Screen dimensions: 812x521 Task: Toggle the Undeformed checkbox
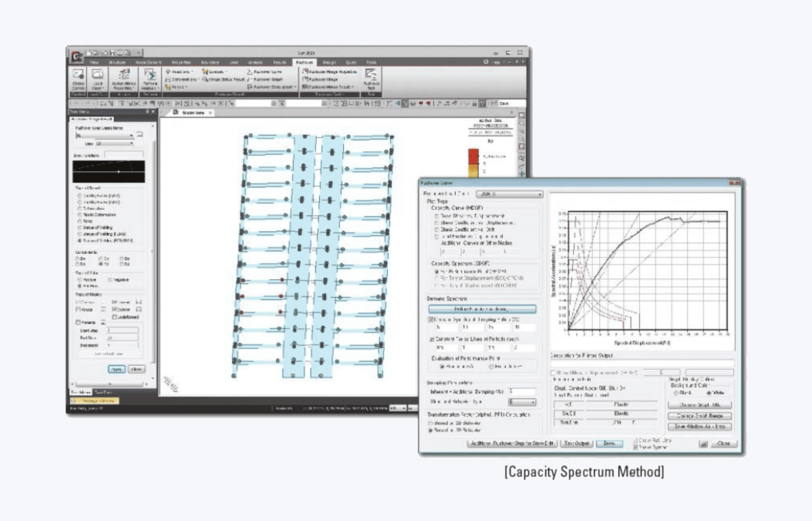tap(114, 317)
